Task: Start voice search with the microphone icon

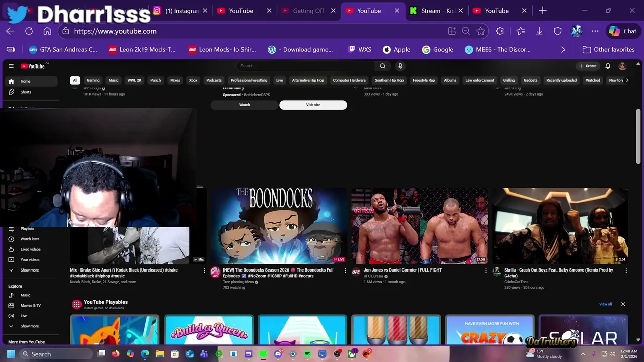Action: pos(400,66)
